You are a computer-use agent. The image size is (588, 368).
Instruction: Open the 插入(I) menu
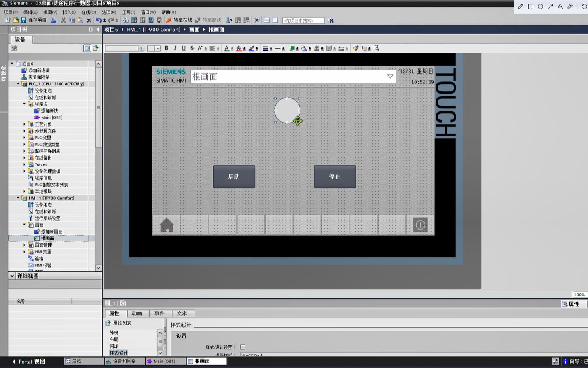coord(69,12)
